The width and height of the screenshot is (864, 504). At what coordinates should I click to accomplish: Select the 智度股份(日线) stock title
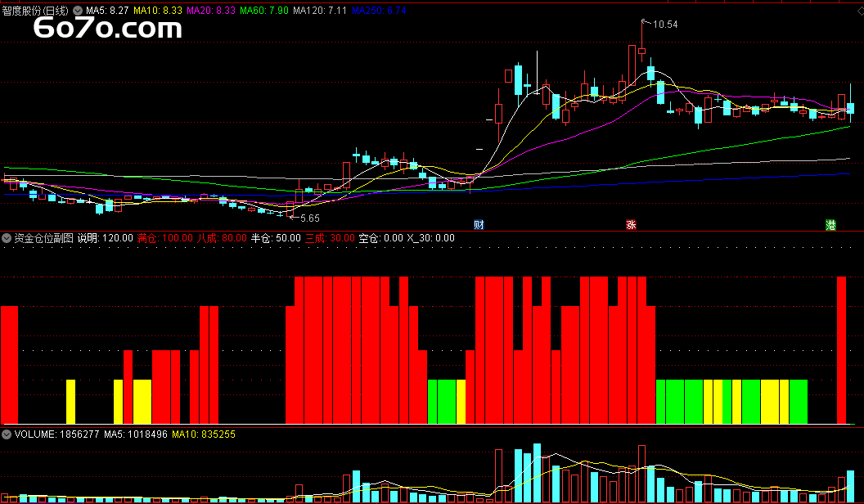click(x=36, y=11)
